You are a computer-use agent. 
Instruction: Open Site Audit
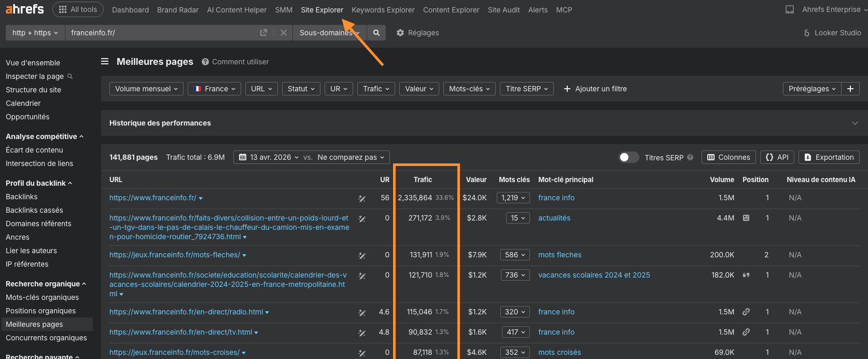[x=504, y=10]
